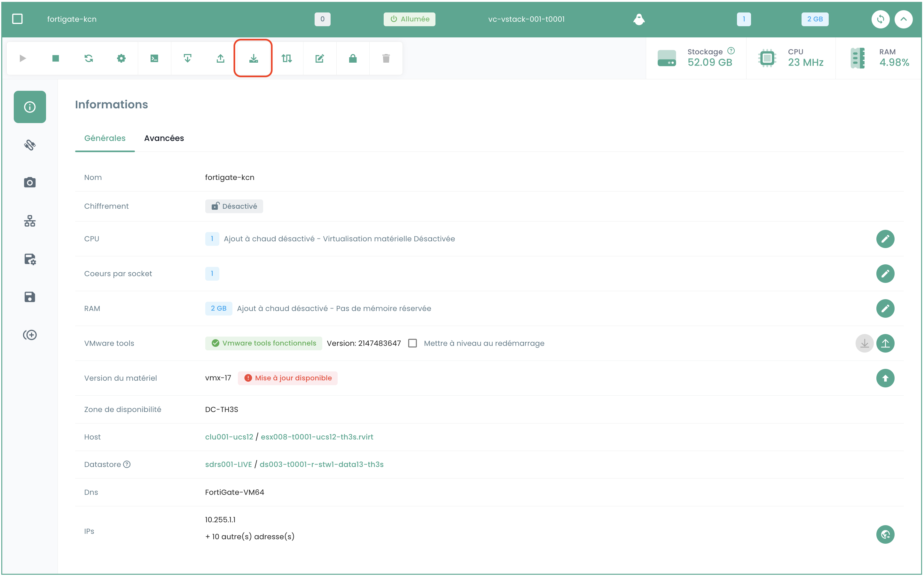Viewport: 924px width, 576px height.
Task: Select the Générales tab
Action: (105, 138)
